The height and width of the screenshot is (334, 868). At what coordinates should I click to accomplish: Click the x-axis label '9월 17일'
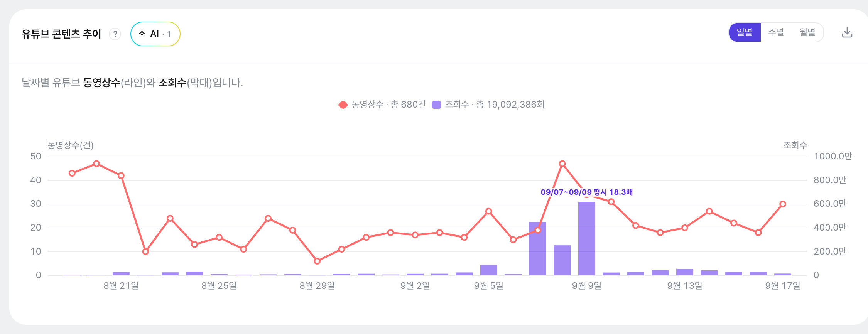783,286
